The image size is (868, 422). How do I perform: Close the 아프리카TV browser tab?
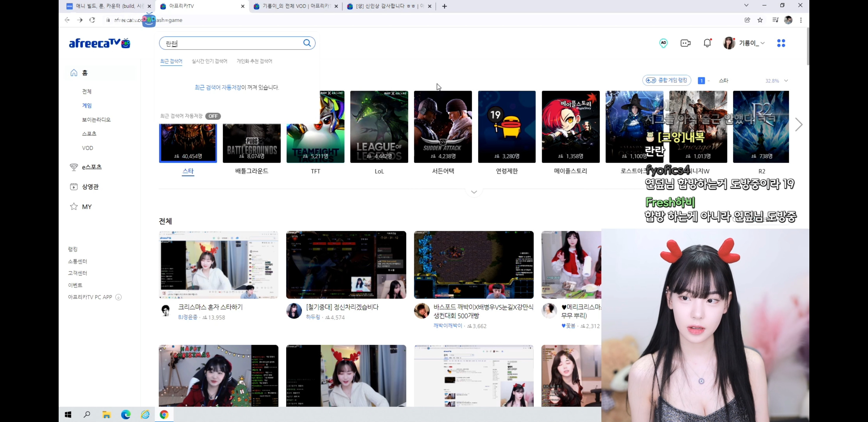243,6
